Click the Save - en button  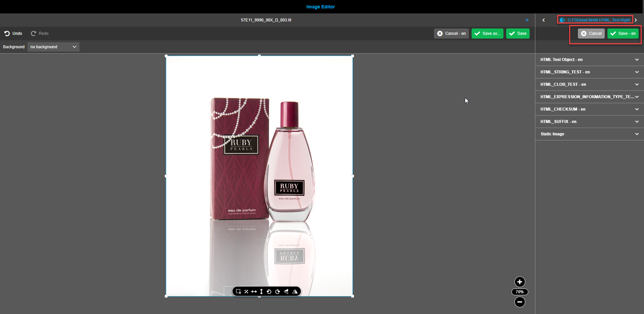pos(623,33)
